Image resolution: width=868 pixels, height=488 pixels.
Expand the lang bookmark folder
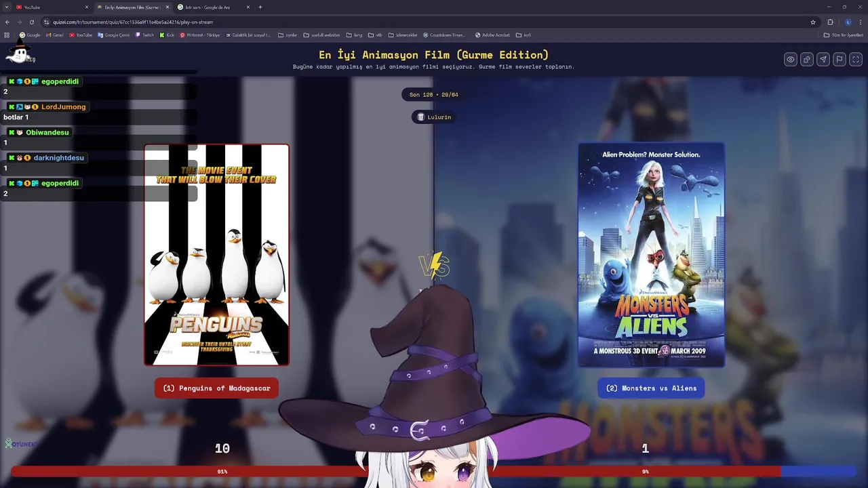[x=354, y=35]
